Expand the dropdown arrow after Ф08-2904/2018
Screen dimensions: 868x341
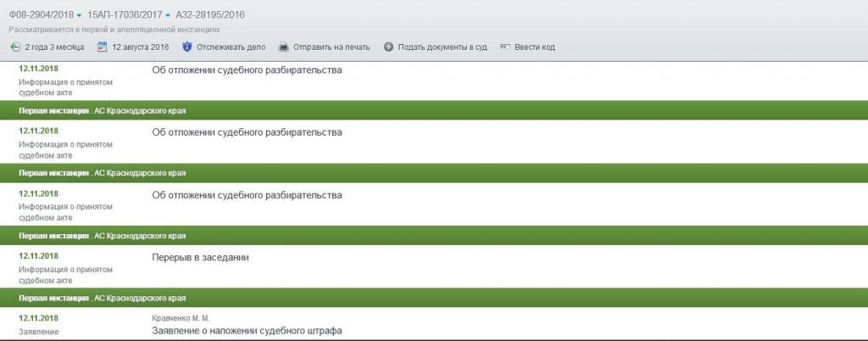coord(79,15)
